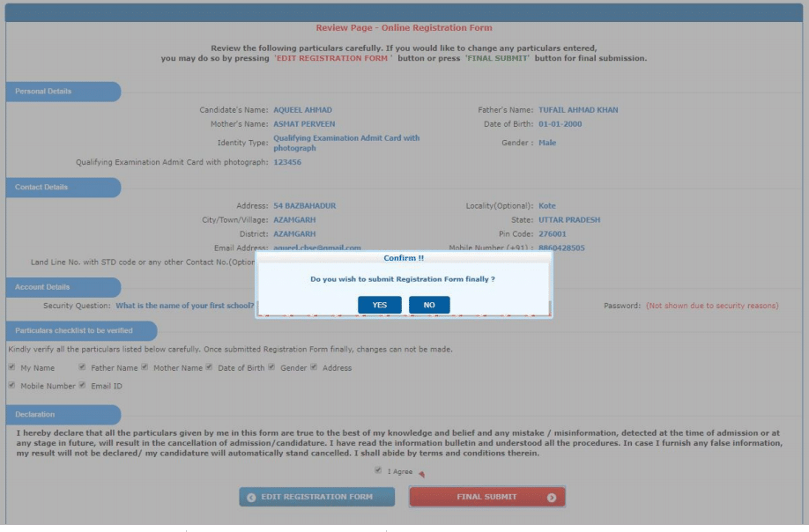Toggle the My Name checkbox
The width and height of the screenshot is (809, 532).
click(11, 367)
